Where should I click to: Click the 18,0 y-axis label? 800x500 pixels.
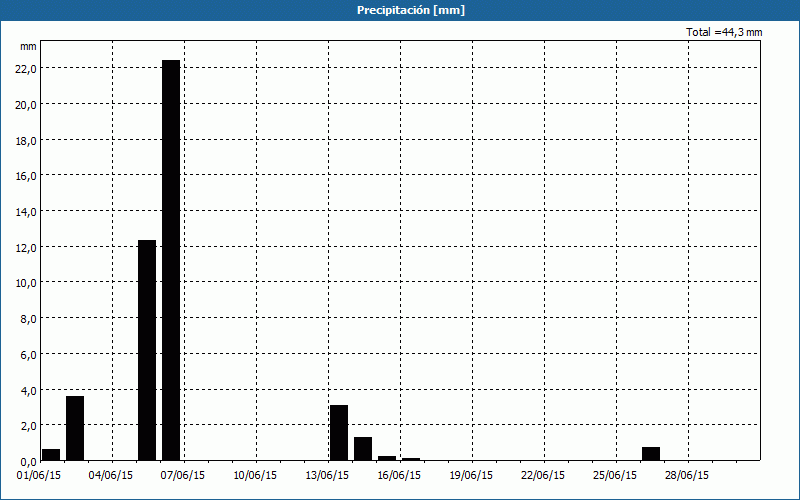(26, 140)
